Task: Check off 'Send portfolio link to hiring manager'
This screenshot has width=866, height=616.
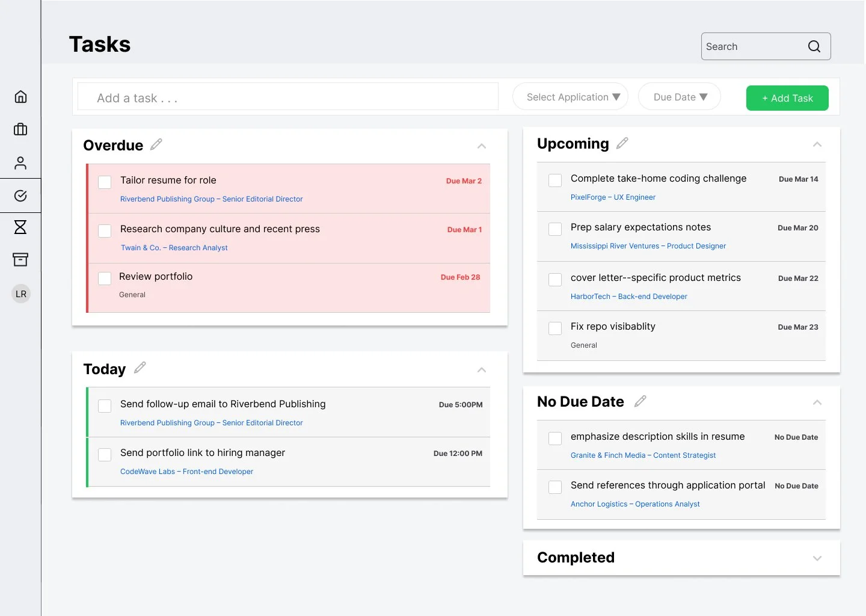Action: [104, 454]
